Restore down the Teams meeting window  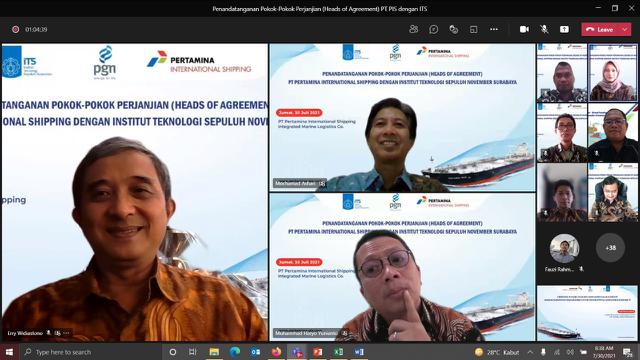(615, 8)
